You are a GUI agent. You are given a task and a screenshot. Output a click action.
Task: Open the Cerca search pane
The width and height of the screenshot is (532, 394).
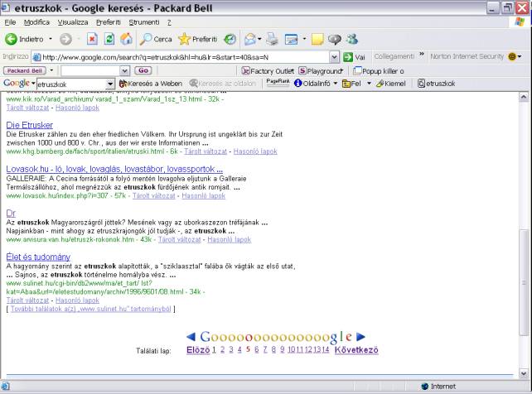(156, 39)
